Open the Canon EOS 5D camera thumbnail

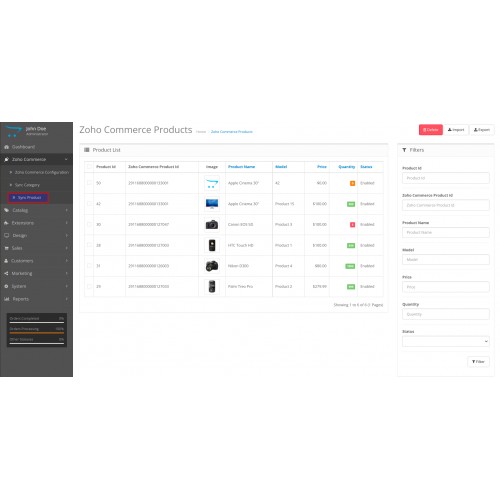tap(212, 224)
